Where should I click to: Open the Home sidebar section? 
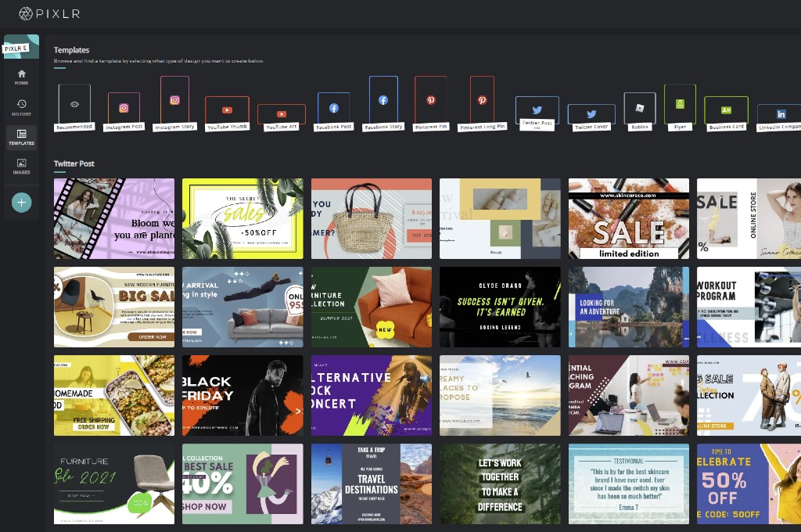pos(22,77)
